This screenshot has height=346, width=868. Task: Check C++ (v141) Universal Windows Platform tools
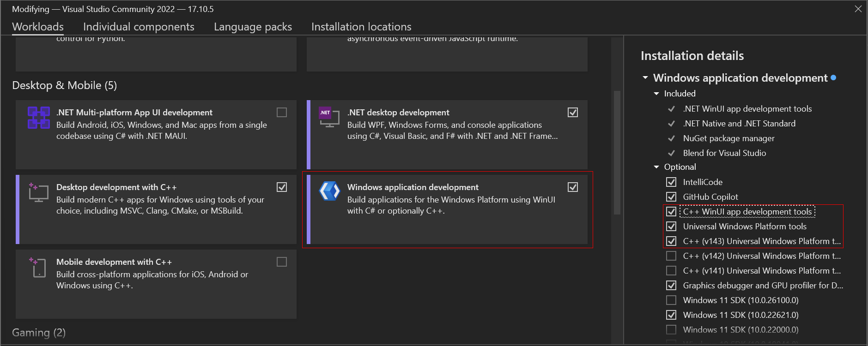click(671, 271)
